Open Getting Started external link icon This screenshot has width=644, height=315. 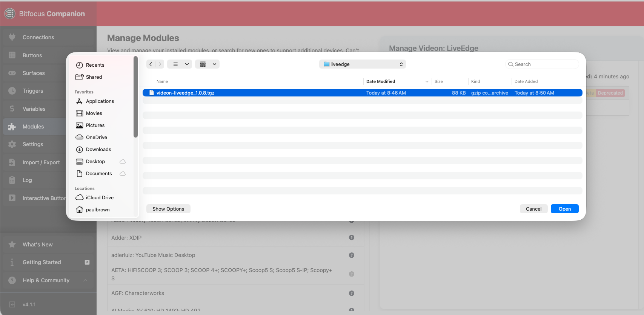coord(87,262)
